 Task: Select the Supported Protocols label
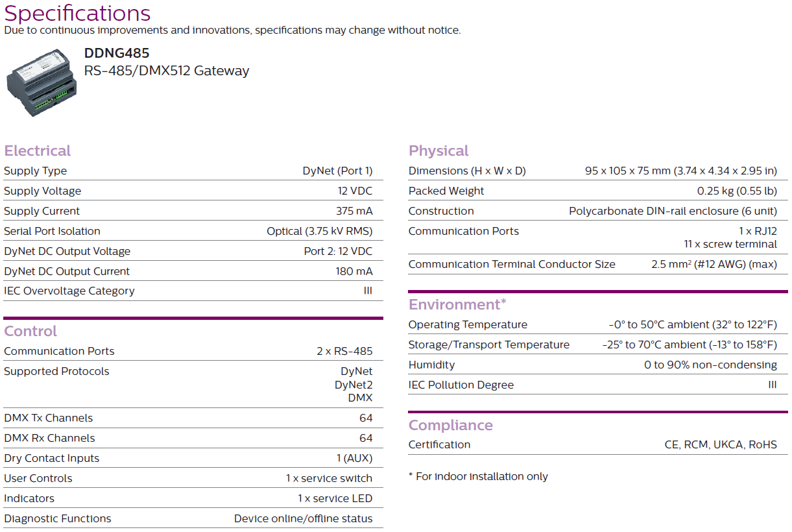(x=56, y=371)
